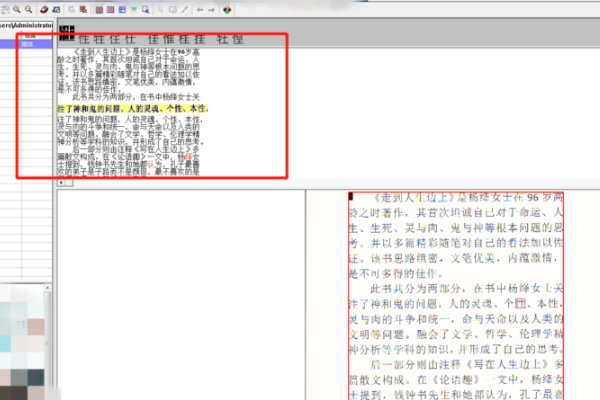Click the blue table layout icon
The width and height of the screenshot is (600, 400).
[x=122, y=10]
